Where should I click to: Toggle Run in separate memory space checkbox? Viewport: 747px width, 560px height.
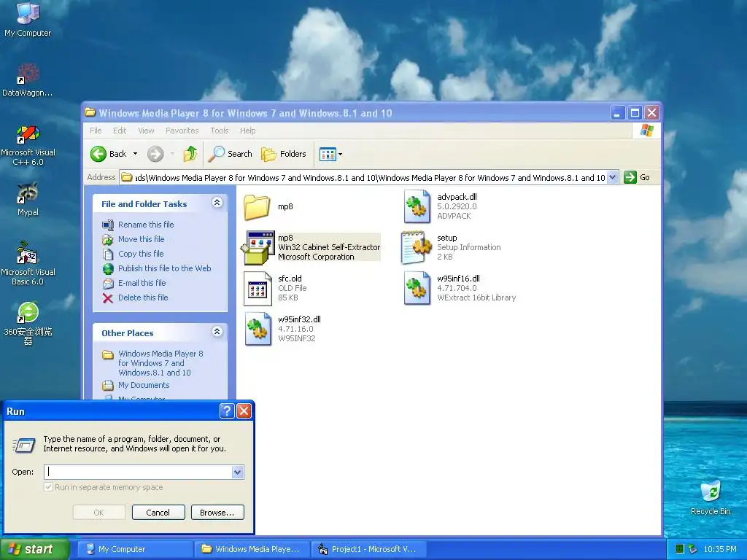tap(48, 487)
